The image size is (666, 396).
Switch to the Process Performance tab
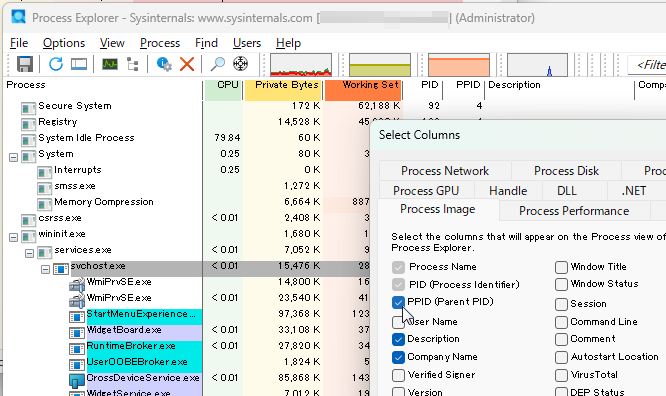[574, 211]
